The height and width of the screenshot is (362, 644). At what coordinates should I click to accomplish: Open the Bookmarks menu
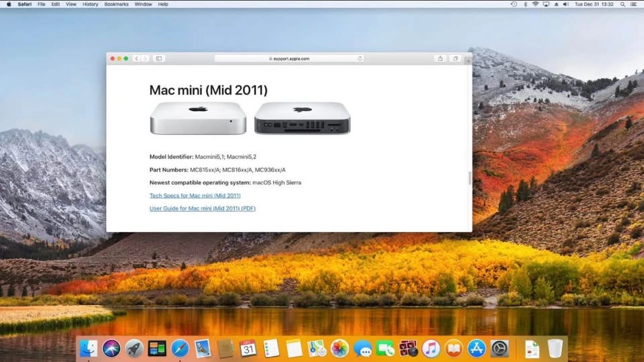coord(116,4)
